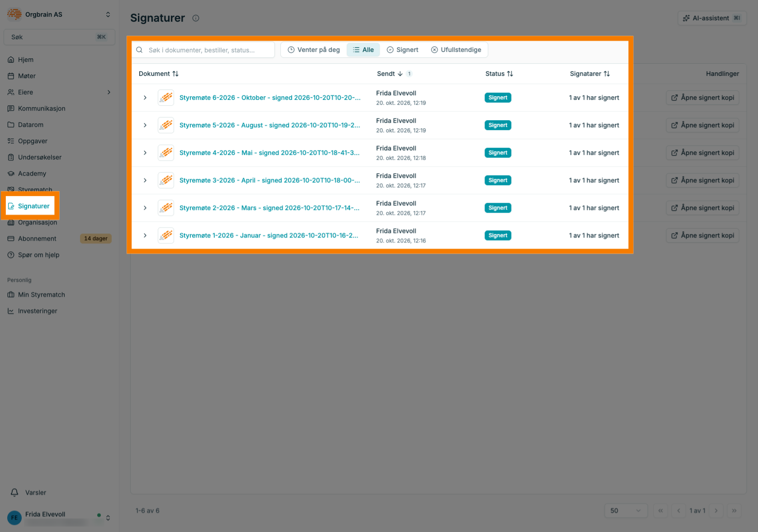Viewport: 758px width, 532px height.
Task: Open Orgbrain AS organization switcher
Action: (59, 14)
